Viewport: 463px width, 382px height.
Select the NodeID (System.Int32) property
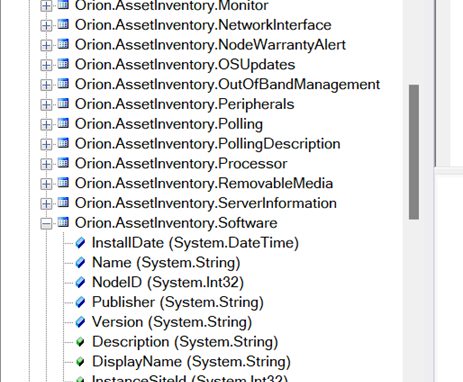[x=168, y=282]
